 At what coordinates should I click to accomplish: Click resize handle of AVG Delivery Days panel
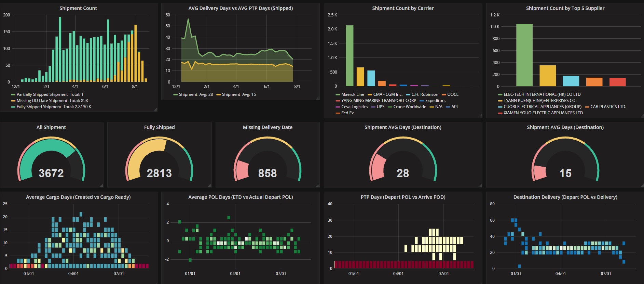pos(318,98)
